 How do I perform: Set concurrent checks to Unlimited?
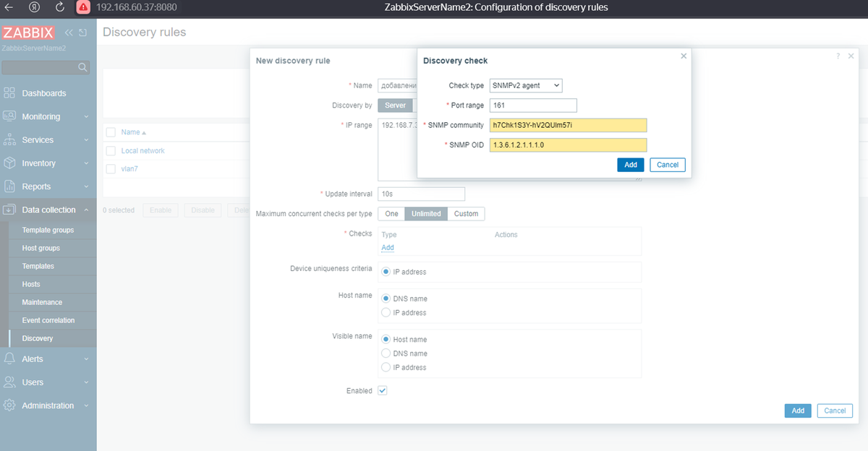click(x=426, y=214)
